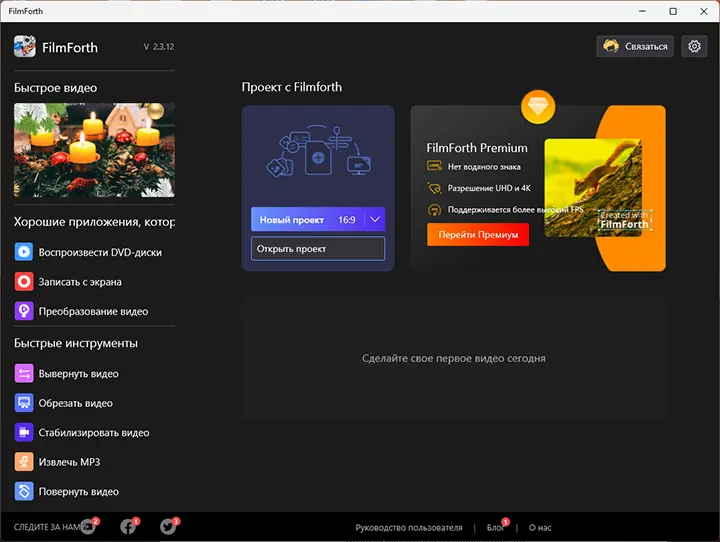720x542 pixels.
Task: Click the Хорошие приложения heading
Action: 94,222
